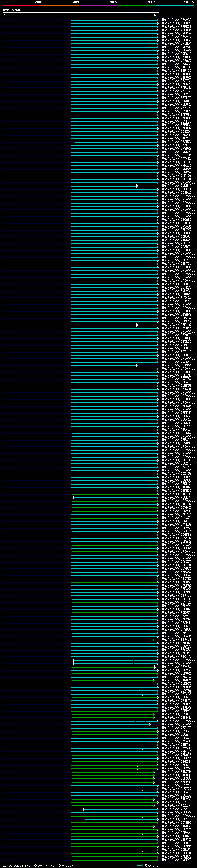Click the short alignment bar for A7R8A9

(104, 325)
